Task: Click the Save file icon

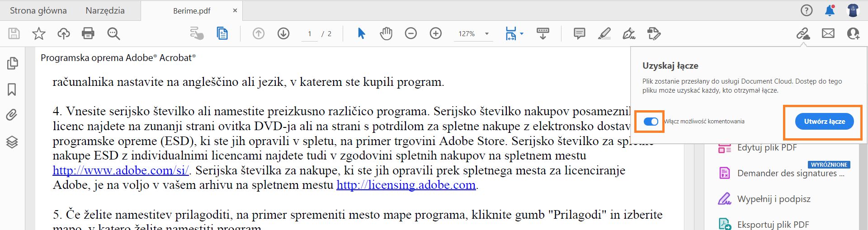Action: (14, 33)
